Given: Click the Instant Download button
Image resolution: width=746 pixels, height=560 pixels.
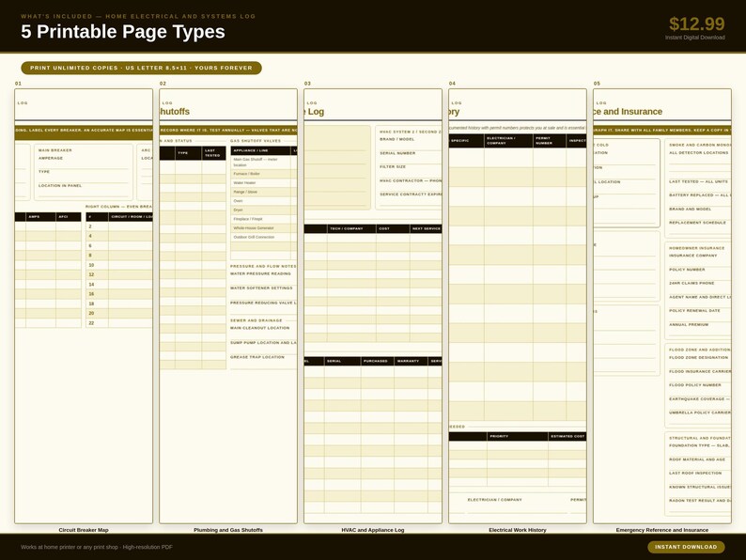Looking at the screenshot, I should (686, 547).
